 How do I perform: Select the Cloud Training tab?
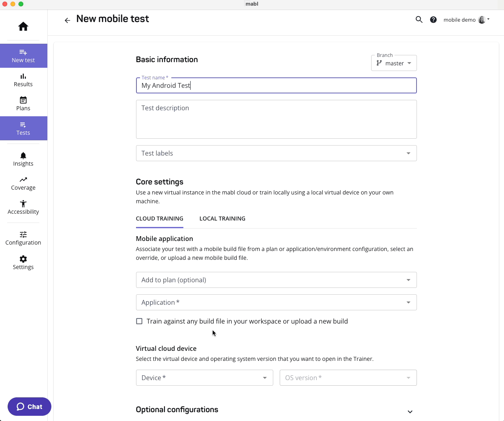[x=159, y=219]
